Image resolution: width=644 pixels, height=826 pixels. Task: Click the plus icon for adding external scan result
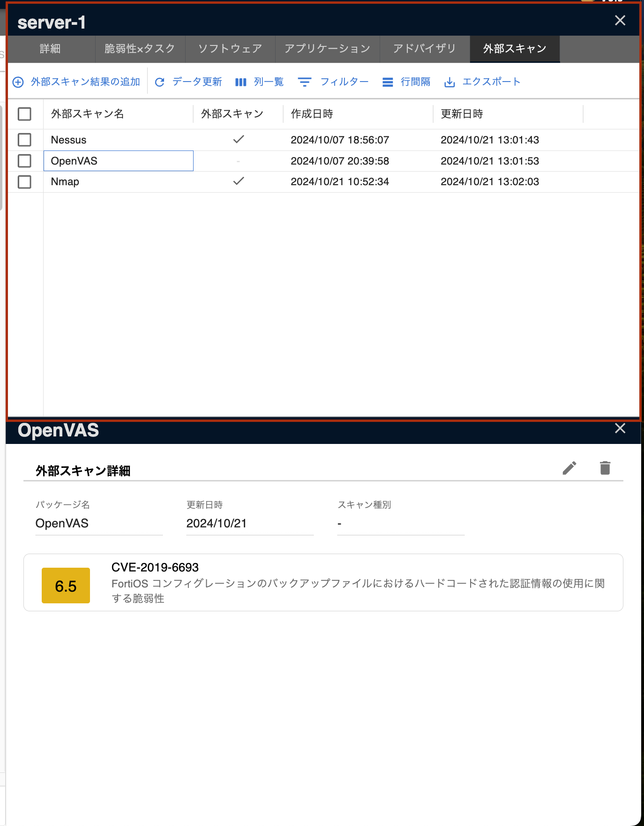tap(18, 83)
